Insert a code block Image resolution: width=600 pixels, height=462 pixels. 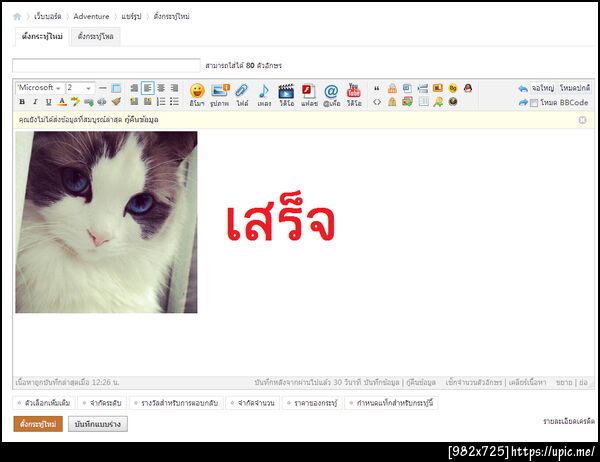click(x=377, y=102)
